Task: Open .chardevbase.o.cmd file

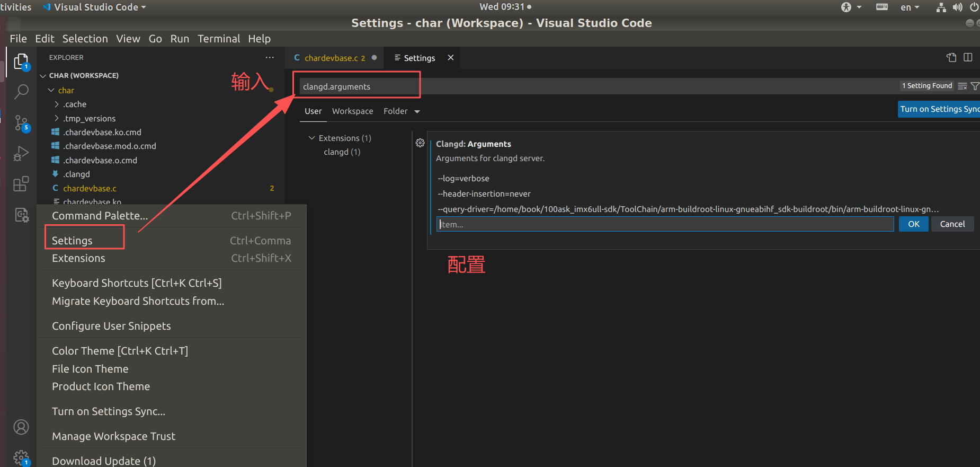Action: click(100, 160)
